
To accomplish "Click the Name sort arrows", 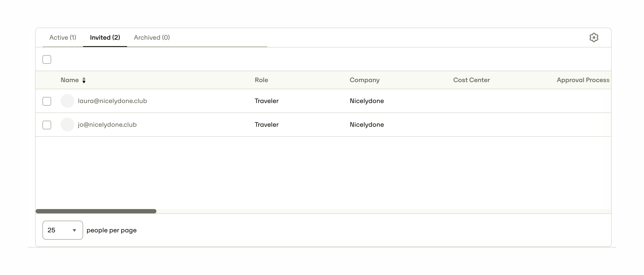I will pos(84,80).
